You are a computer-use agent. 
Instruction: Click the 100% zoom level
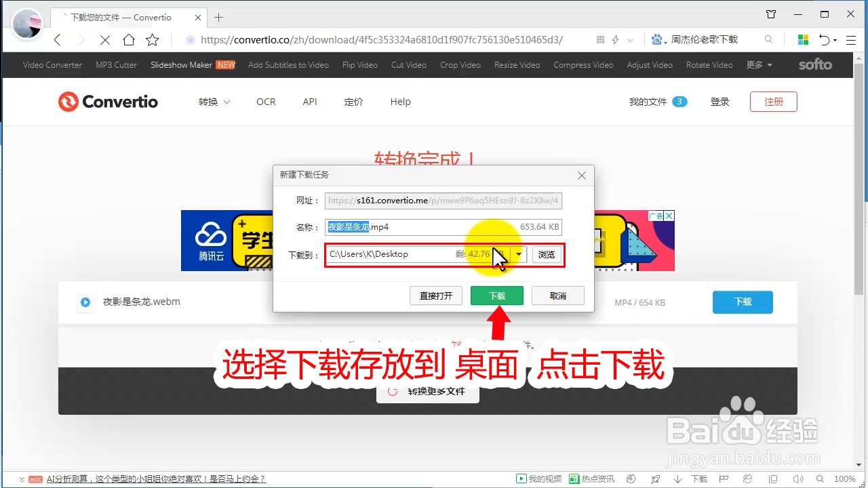[x=845, y=479]
